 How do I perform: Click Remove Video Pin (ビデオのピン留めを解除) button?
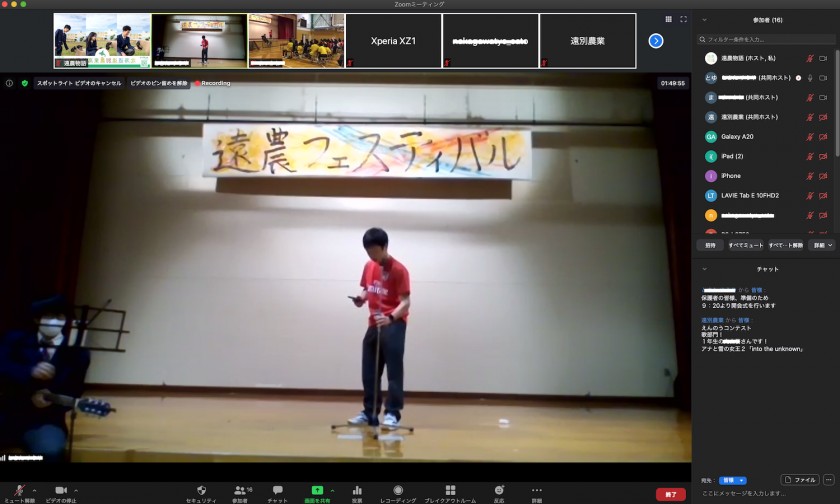(x=159, y=83)
